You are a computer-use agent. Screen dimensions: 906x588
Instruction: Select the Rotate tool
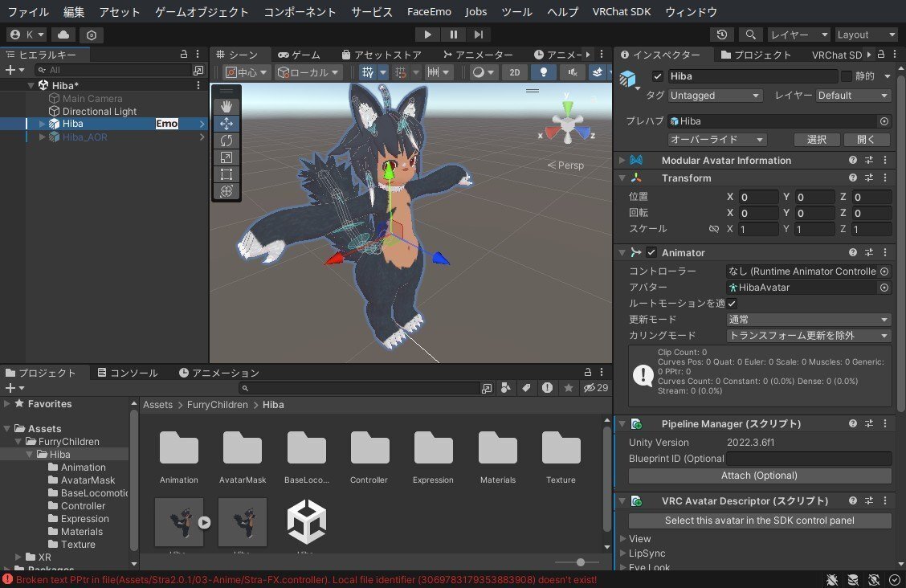tap(226, 141)
